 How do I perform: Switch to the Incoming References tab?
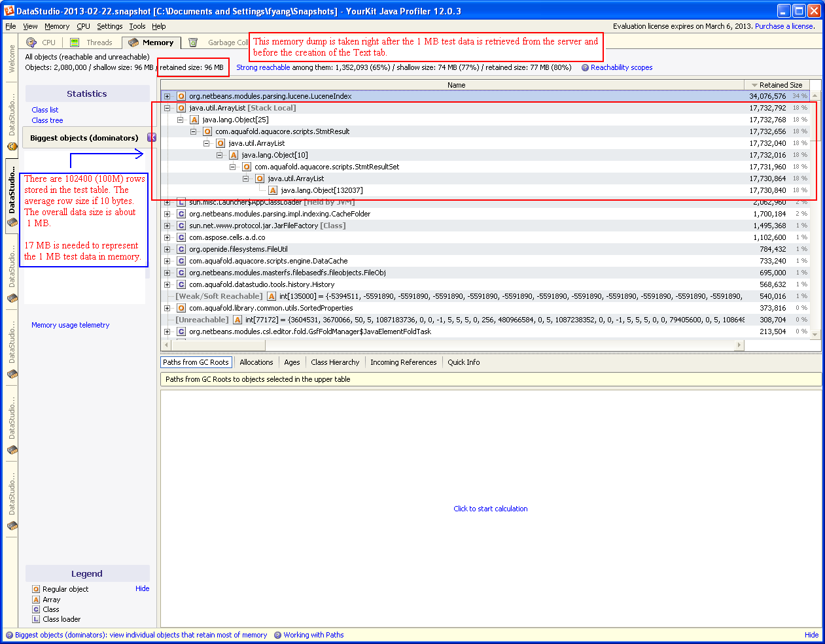click(x=404, y=362)
